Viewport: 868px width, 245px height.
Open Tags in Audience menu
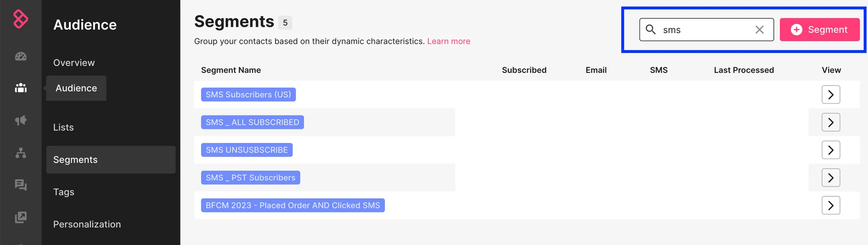[64, 192]
